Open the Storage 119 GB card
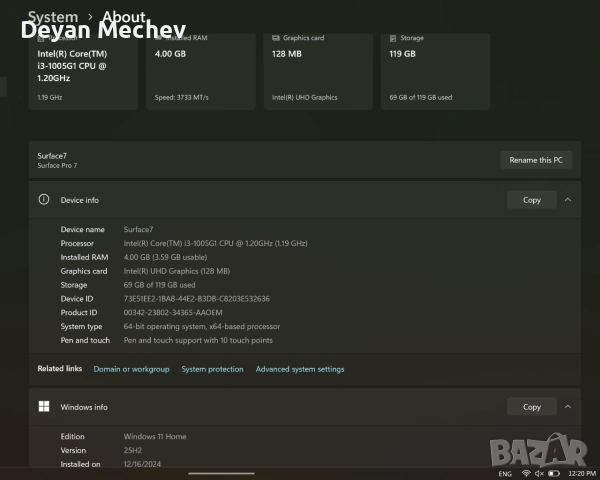The height and width of the screenshot is (480, 600). pos(435,72)
